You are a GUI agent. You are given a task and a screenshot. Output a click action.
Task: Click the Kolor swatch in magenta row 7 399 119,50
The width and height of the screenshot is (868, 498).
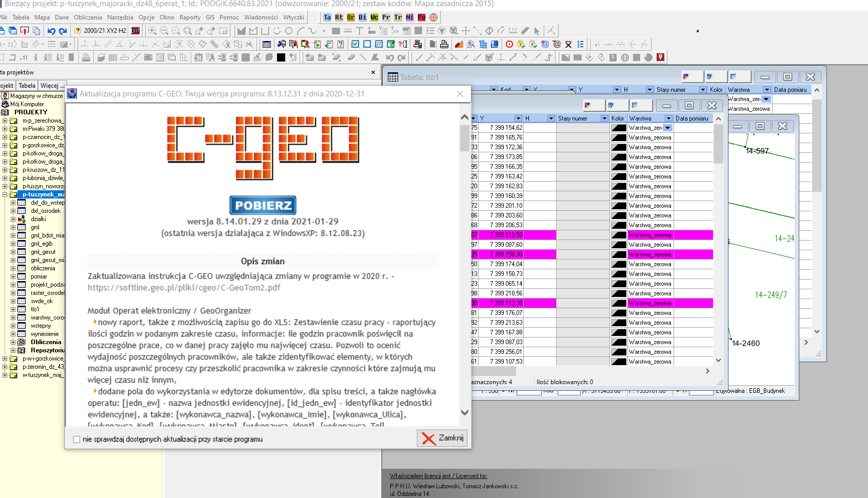point(618,235)
